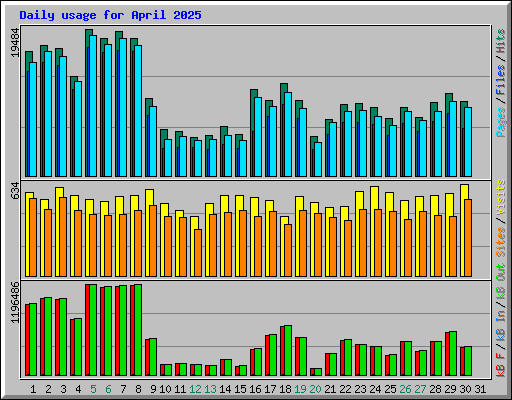Click day 1 on the x-axis

(x=33, y=389)
